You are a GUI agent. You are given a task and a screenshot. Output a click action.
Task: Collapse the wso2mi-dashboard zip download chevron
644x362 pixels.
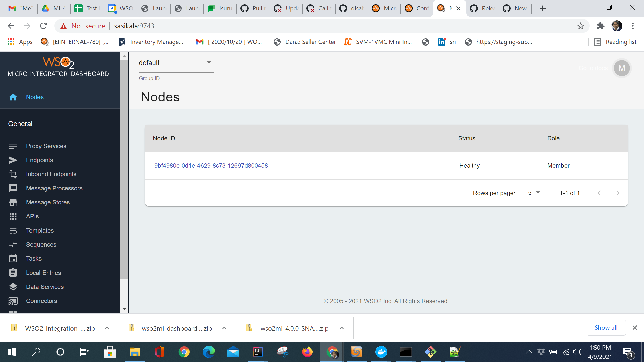[x=224, y=328]
